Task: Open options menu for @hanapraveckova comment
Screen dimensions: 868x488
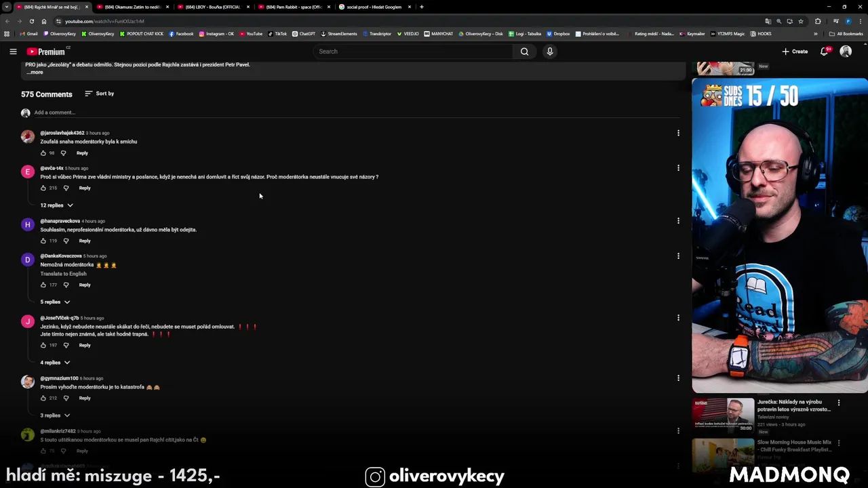Action: tap(678, 220)
